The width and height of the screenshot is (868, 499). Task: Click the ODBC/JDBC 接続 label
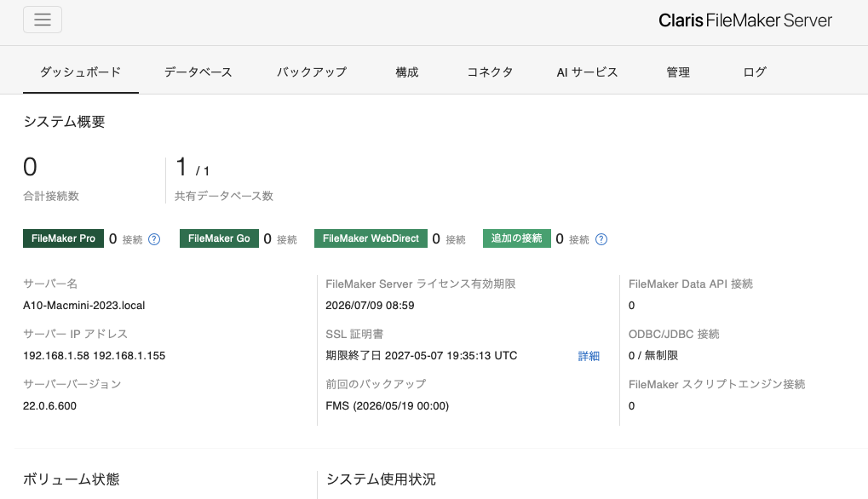click(674, 334)
